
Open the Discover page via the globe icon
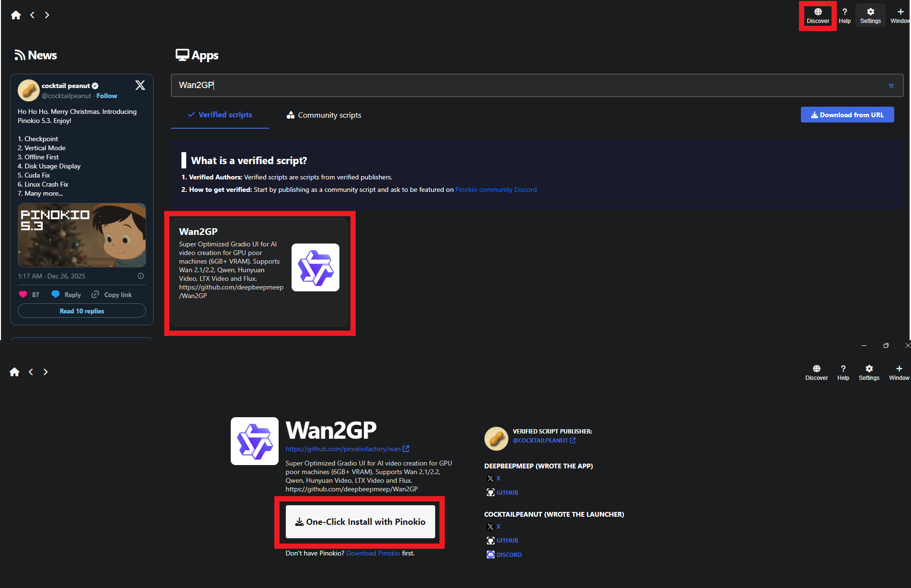[x=818, y=13]
